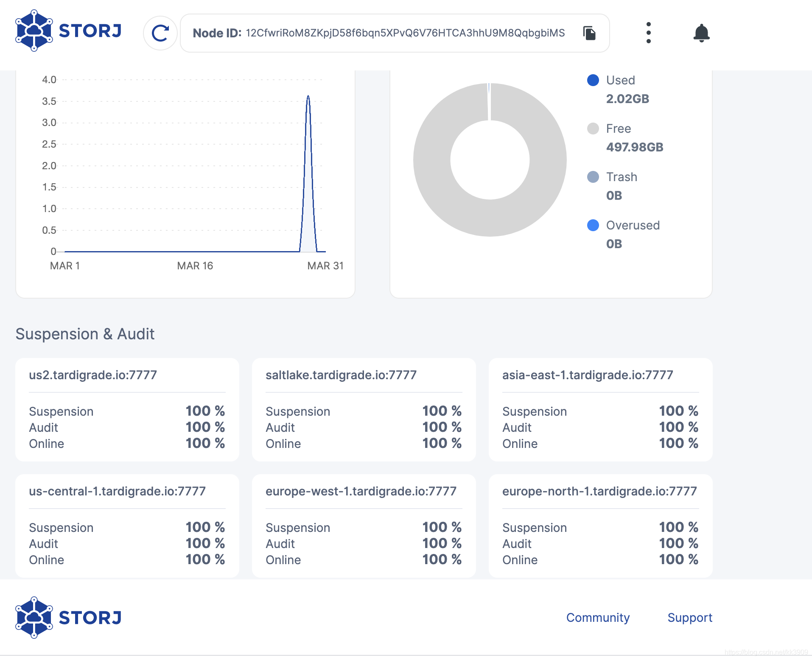
Task: Select the Node ID text
Action: click(x=405, y=33)
